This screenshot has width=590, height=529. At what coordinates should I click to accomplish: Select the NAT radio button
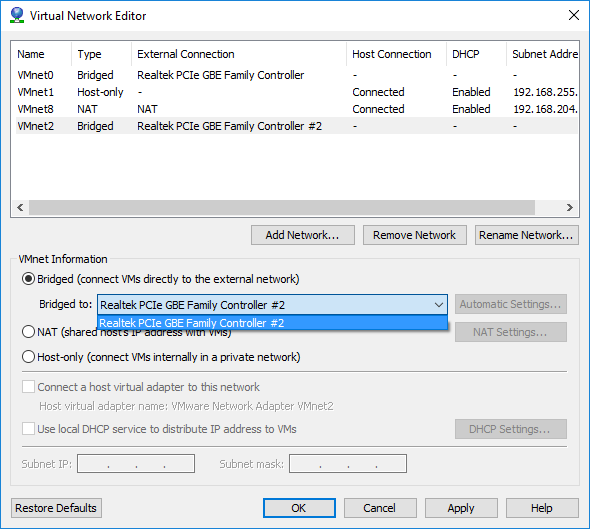(29, 332)
